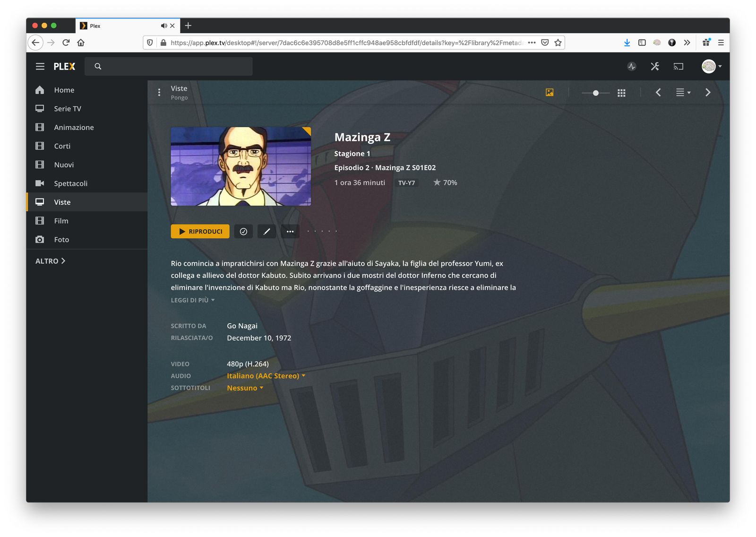Expand the ALTRO section
756x537 pixels.
coord(51,261)
